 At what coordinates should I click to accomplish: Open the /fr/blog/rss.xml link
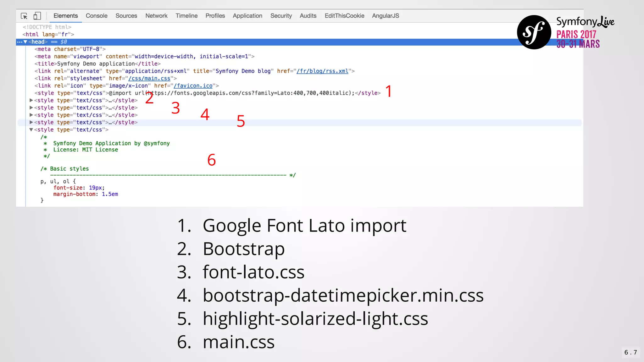coord(322,71)
